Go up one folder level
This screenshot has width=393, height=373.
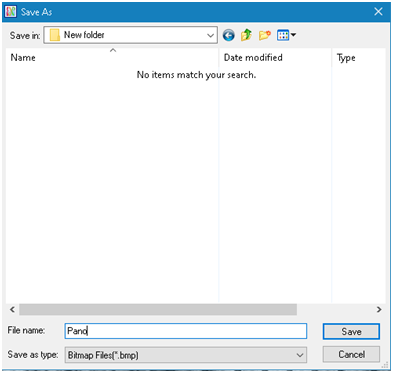pos(246,35)
